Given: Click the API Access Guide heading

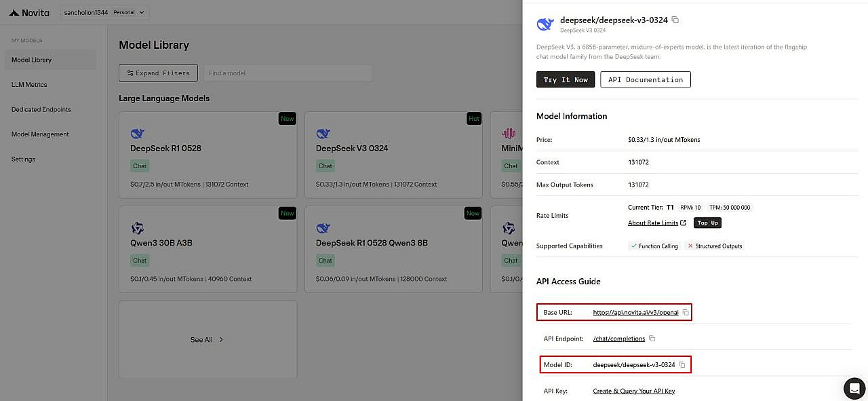Looking at the screenshot, I should coord(568,282).
